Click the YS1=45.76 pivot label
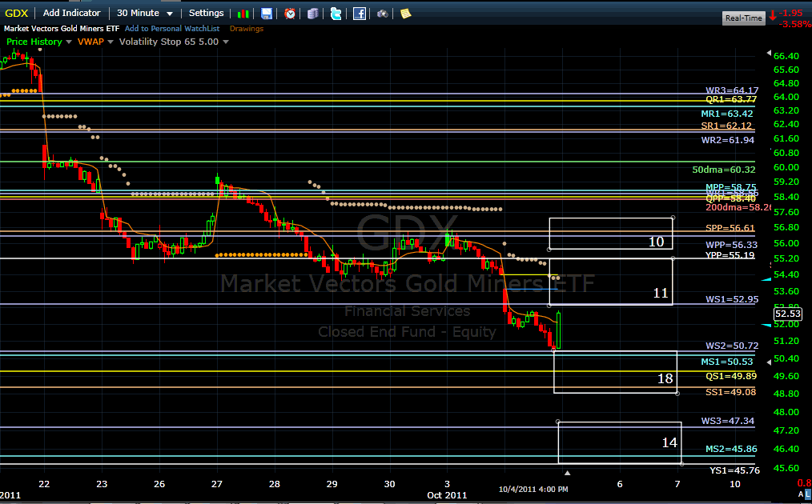The image size is (812, 504). [734, 471]
